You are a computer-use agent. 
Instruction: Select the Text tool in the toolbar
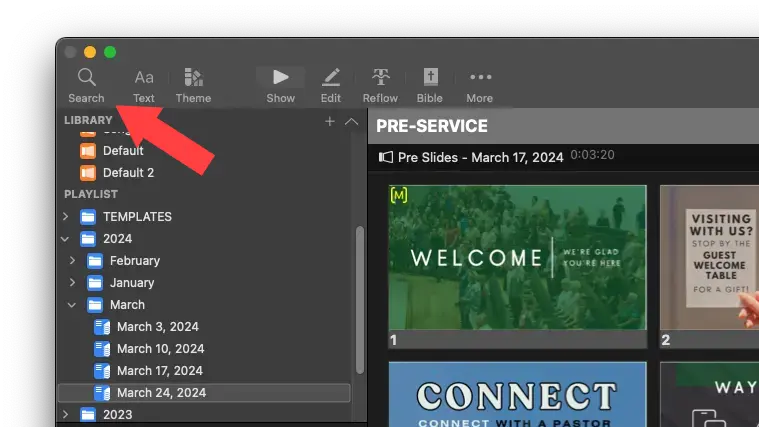[x=144, y=86]
